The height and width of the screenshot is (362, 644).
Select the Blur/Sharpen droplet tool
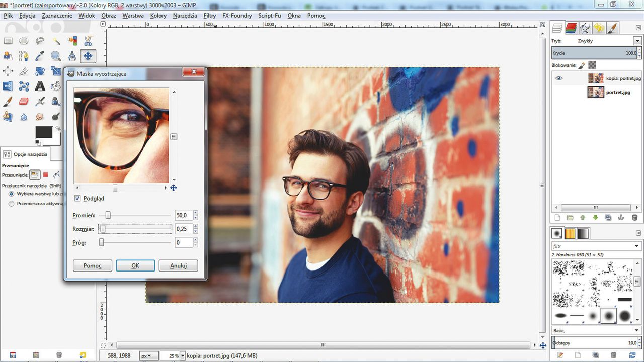coord(24,116)
